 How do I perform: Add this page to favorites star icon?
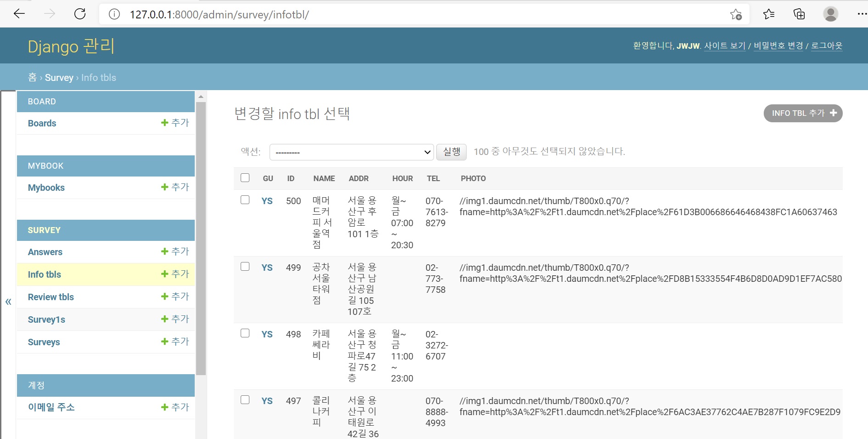tap(736, 14)
